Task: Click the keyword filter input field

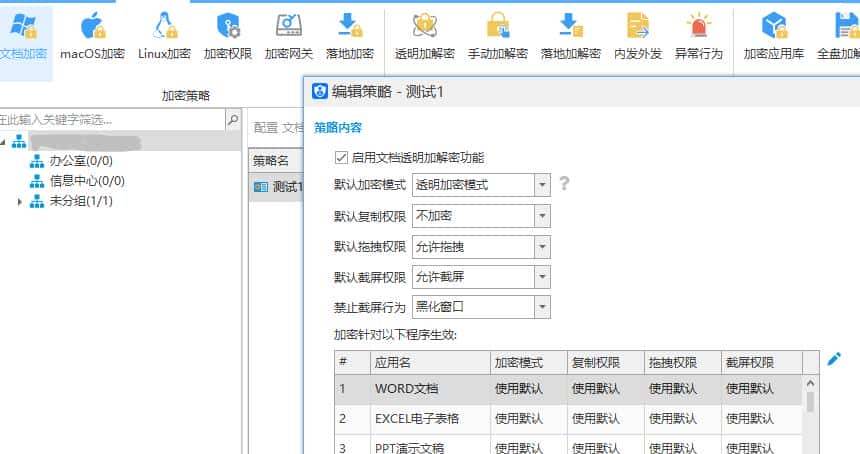Action: [112, 120]
